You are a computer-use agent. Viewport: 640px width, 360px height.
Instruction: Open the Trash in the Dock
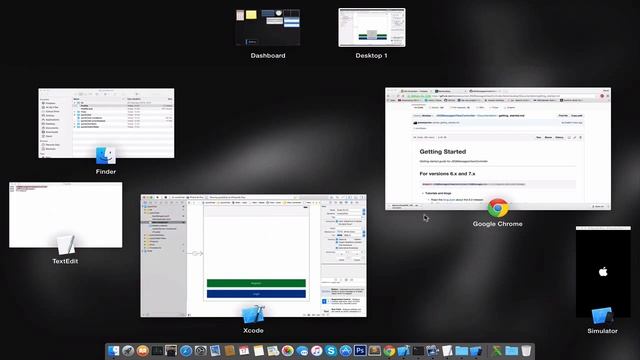click(526, 351)
